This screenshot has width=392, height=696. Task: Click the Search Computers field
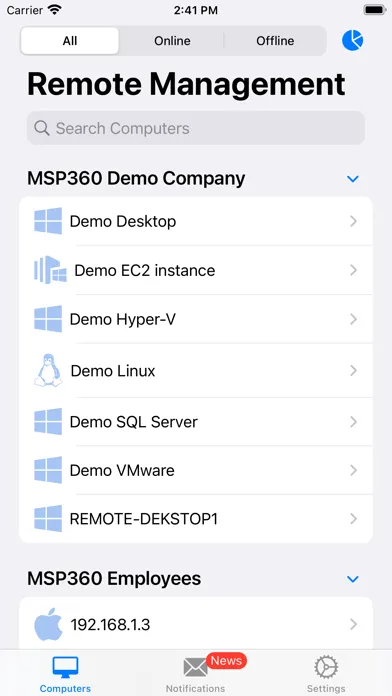(196, 128)
